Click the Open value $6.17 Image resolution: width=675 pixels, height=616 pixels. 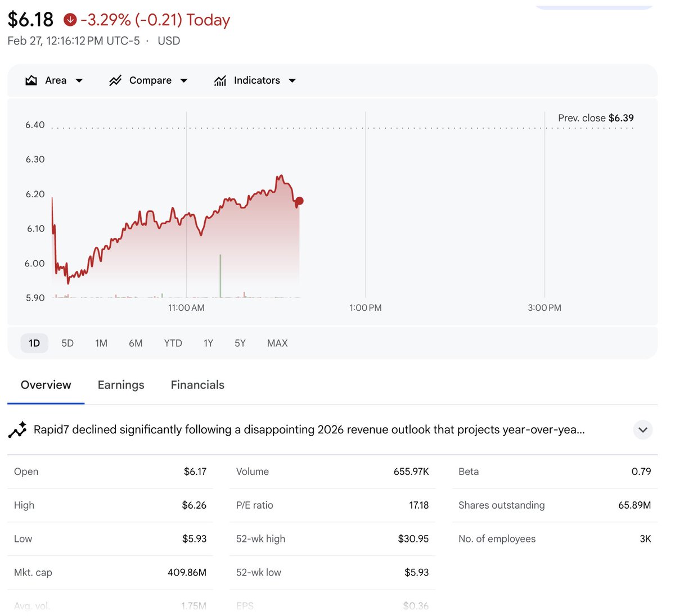point(195,472)
